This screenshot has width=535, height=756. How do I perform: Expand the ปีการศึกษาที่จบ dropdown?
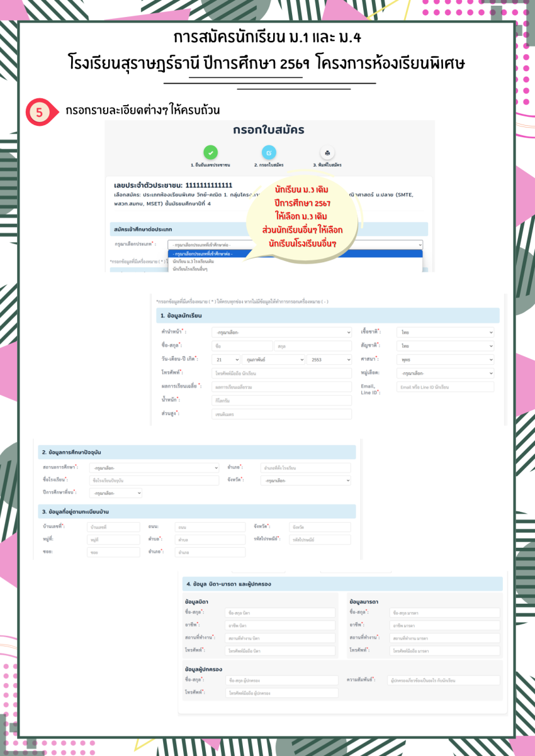pyautogui.click(x=115, y=494)
